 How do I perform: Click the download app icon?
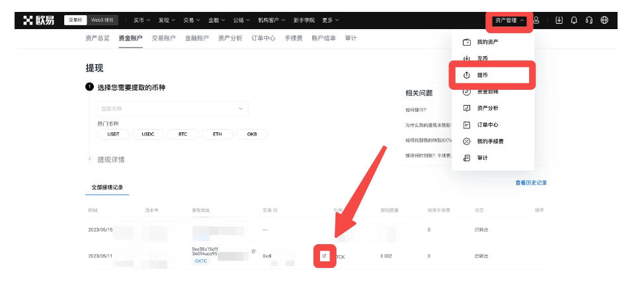[559, 20]
